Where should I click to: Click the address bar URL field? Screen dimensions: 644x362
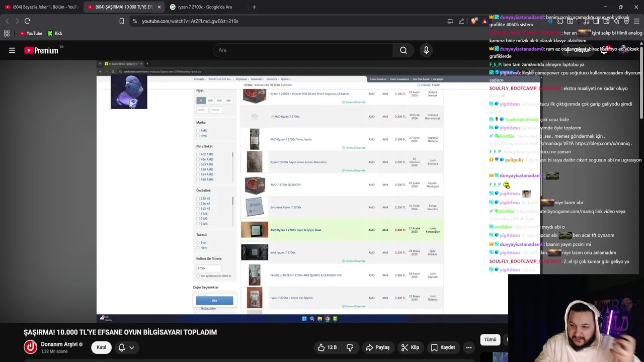pos(287,21)
